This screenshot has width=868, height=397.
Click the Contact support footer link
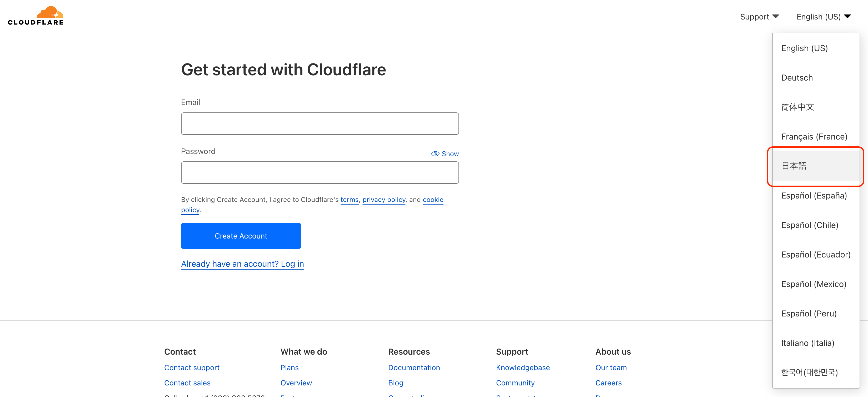click(x=192, y=367)
